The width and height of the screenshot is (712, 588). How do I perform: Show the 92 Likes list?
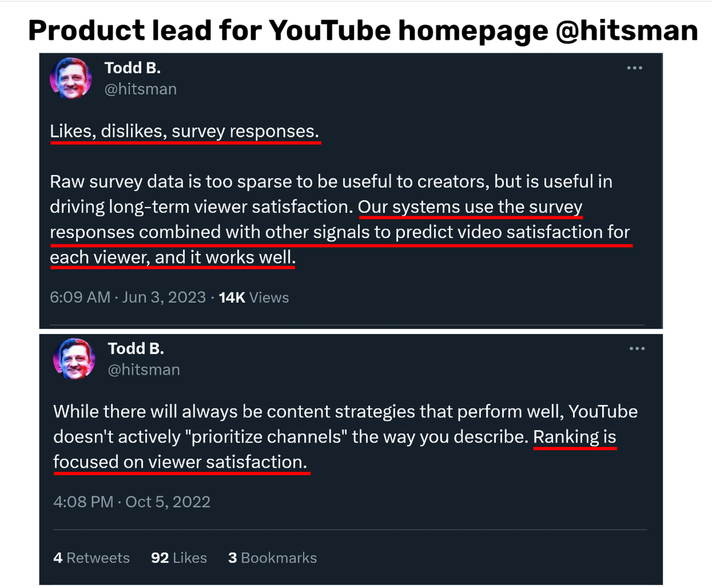point(179,558)
